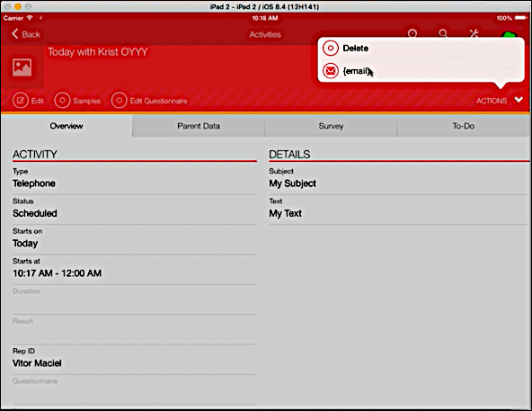Screen dimensions: 532x411
Task: Click the activity image placeholder thumbnail
Action: click(22, 67)
